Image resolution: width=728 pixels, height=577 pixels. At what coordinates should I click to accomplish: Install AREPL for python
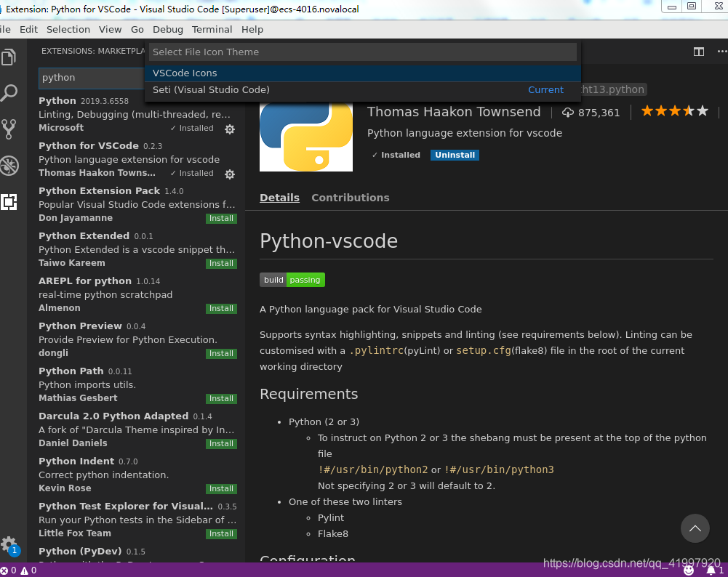tap(222, 308)
